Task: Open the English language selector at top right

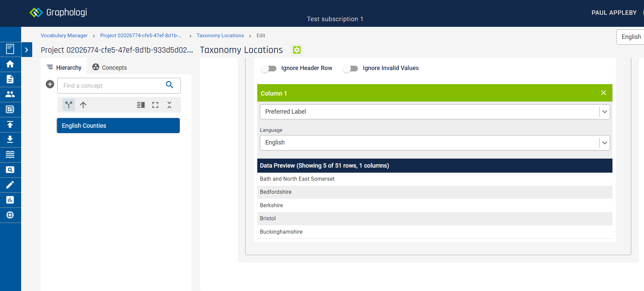Action: pos(631,37)
